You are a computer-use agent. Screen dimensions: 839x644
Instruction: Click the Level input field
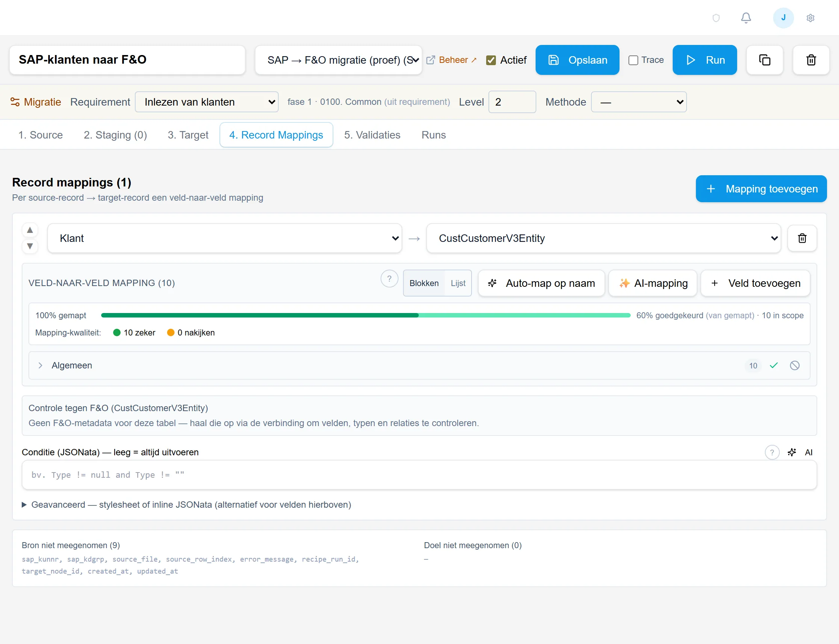click(x=512, y=102)
